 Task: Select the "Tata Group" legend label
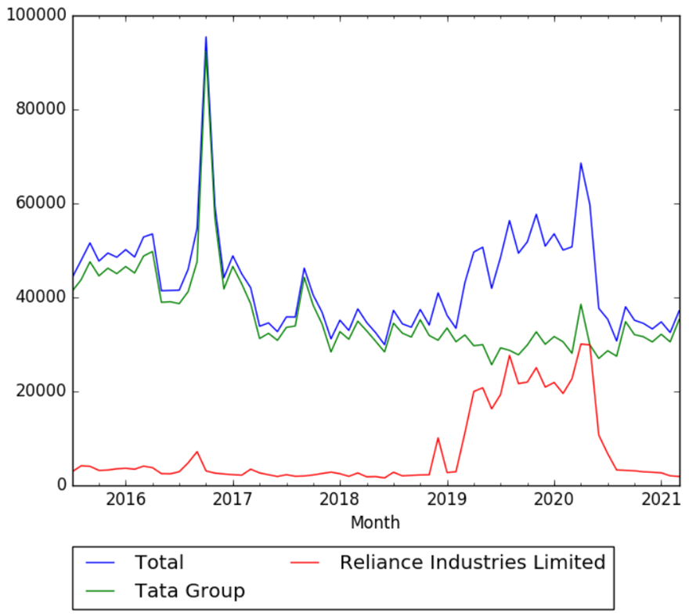[189, 590]
